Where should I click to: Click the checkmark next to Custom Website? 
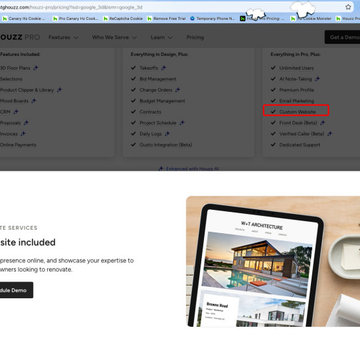point(273,111)
